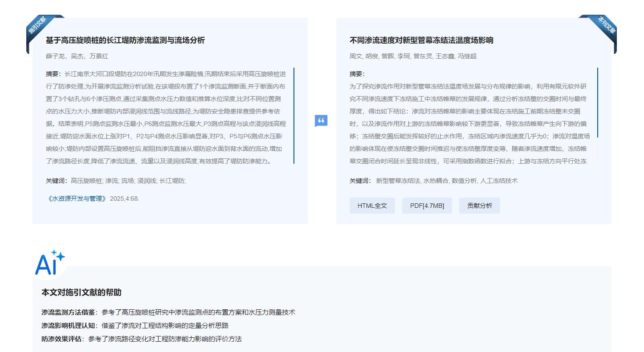Click the keyword 高压旋喷桩
This screenshot has height=352, width=644.
point(86,181)
